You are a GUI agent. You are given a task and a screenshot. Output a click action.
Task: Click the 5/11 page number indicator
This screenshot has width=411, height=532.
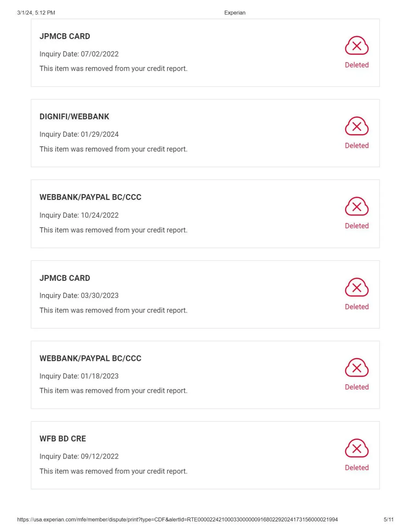(x=388, y=520)
